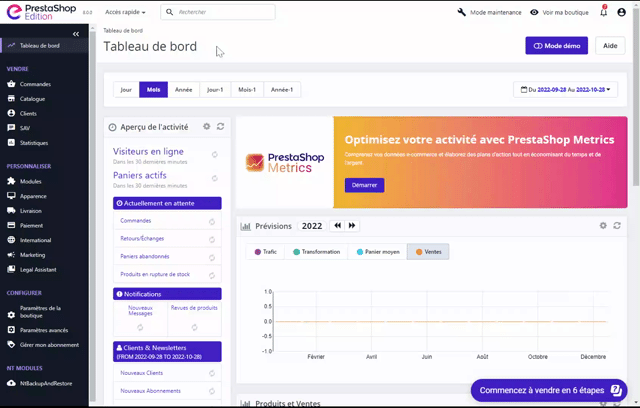Image resolution: width=640 pixels, height=408 pixels.
Task: Click the search magnifier icon
Action: click(169, 12)
